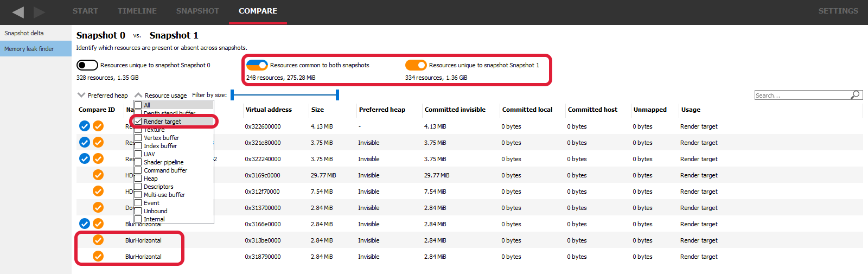Switch to the TIMELINE tab
868x274 pixels.
tap(137, 11)
